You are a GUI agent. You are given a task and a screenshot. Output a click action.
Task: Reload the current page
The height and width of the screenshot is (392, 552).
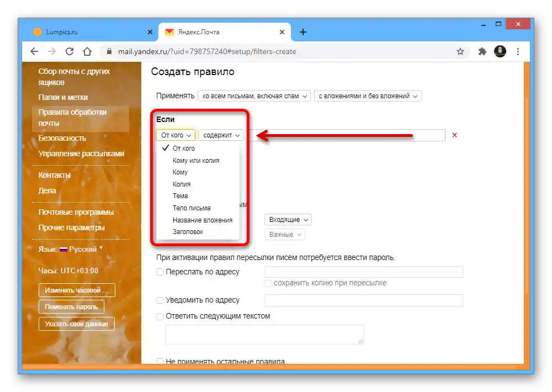[70, 51]
